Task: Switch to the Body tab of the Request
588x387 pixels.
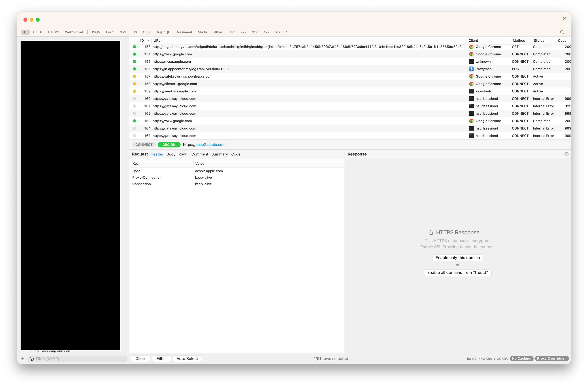Action: pyautogui.click(x=171, y=154)
